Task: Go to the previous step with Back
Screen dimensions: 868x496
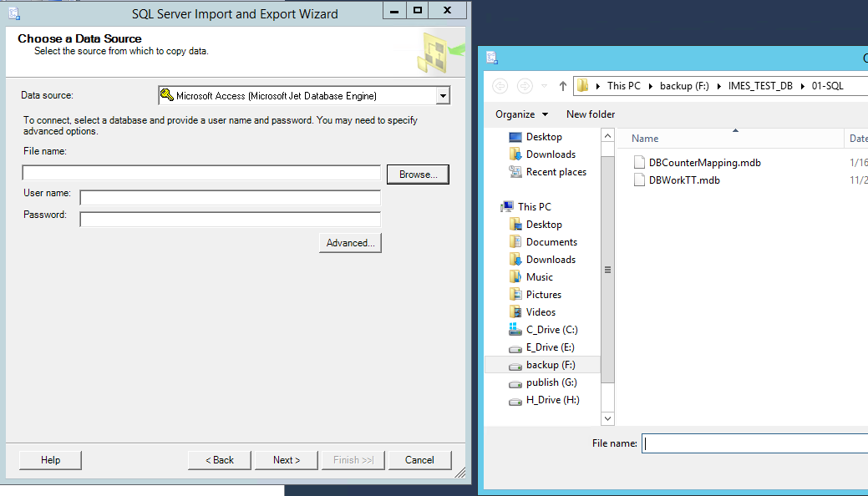Action: [x=220, y=460]
